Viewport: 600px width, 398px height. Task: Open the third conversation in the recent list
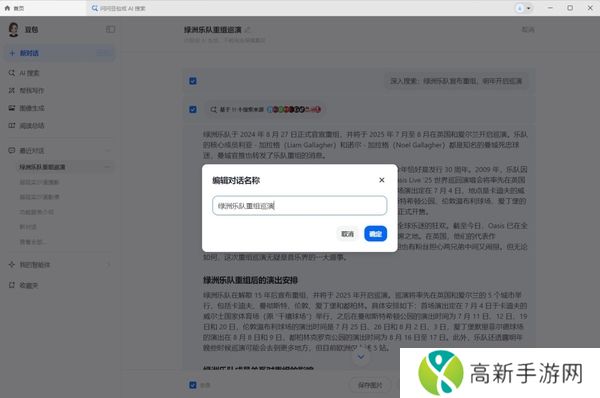tap(39, 197)
